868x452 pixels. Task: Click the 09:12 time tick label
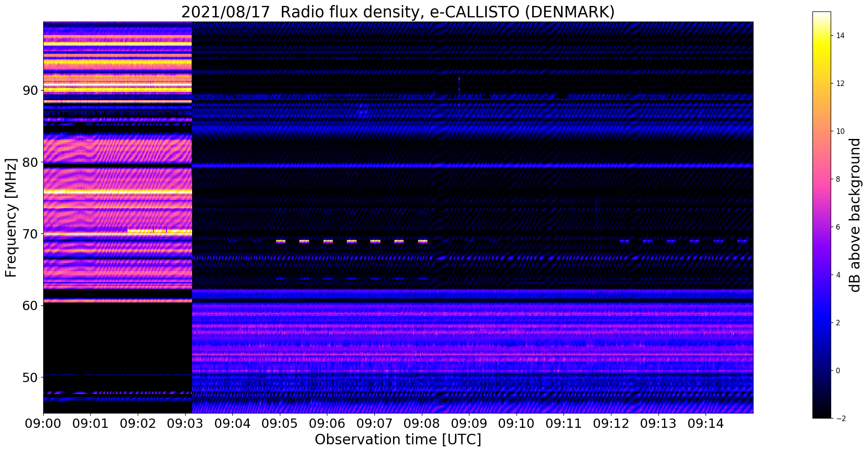(x=611, y=424)
